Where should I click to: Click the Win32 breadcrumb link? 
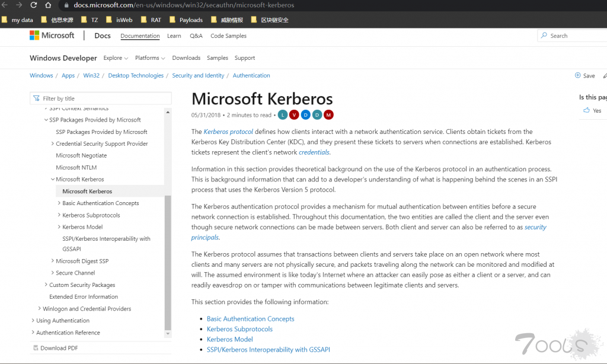point(91,75)
